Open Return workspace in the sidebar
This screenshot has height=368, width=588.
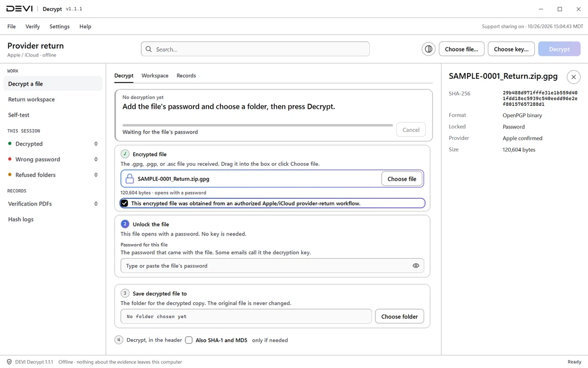point(53,99)
